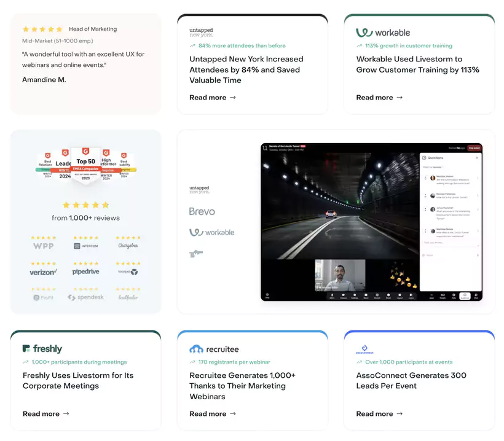504x441 pixels.
Task: Click the G2 Top 50 EMEA Companies badge
Action: 85,163
